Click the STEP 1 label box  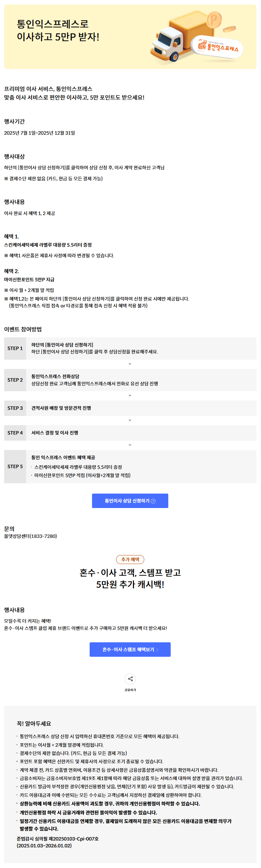pyautogui.click(x=15, y=348)
